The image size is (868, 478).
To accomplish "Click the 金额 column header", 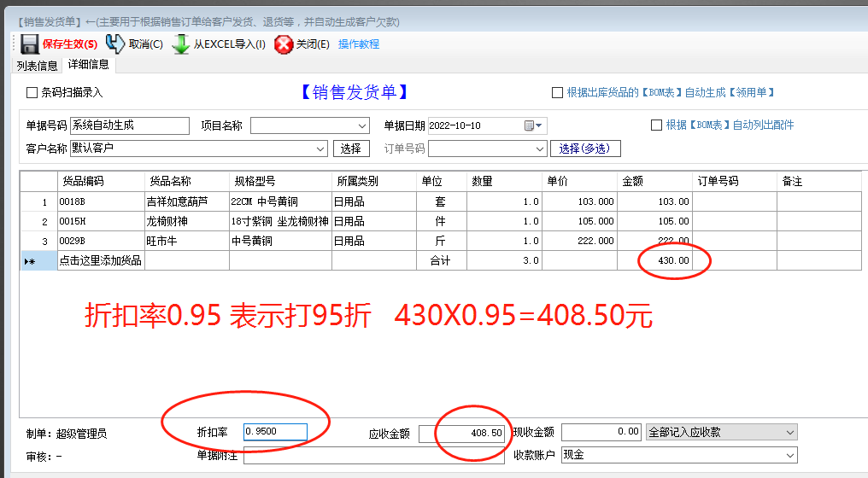I will tap(655, 182).
